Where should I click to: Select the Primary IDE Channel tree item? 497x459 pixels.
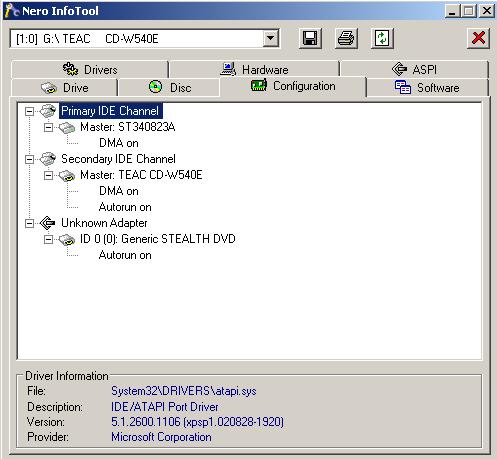pyautogui.click(x=111, y=111)
